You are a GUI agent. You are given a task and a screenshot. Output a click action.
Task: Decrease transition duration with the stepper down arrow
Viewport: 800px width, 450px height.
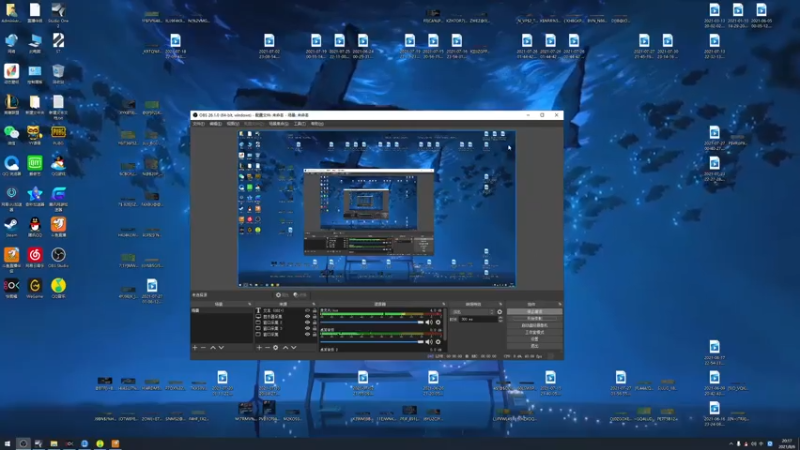coord(501,321)
